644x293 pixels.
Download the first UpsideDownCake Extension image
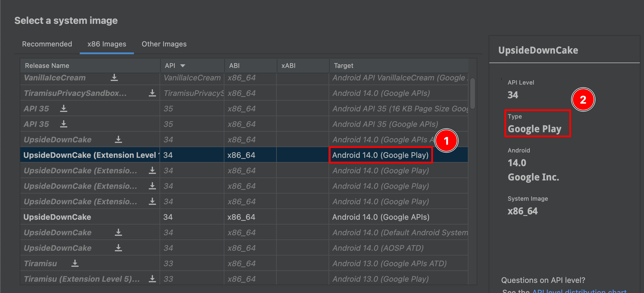152,170
